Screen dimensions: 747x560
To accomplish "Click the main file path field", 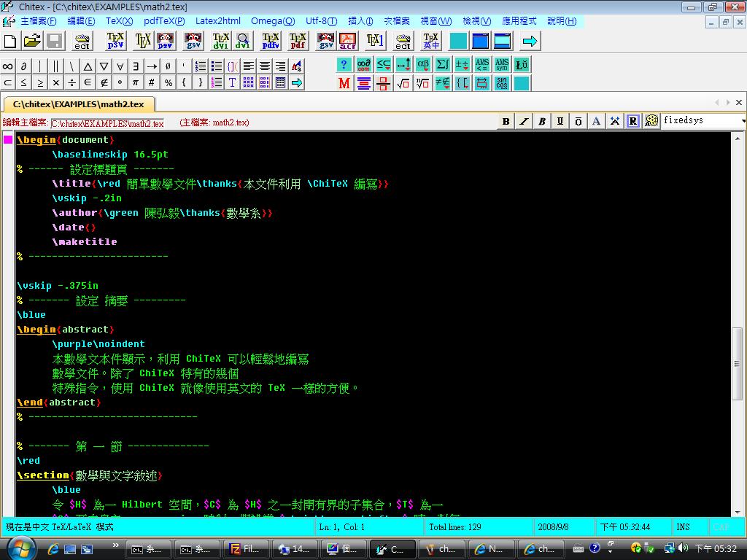I will pyautogui.click(x=107, y=123).
